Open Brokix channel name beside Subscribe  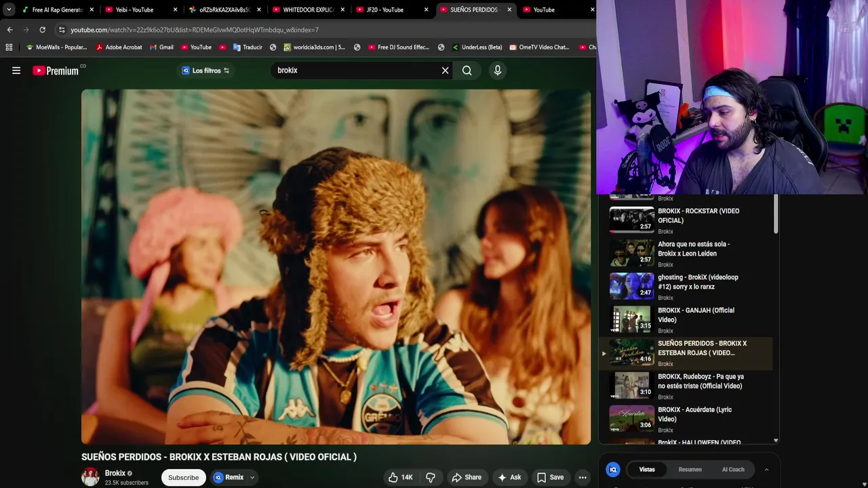coord(115,473)
